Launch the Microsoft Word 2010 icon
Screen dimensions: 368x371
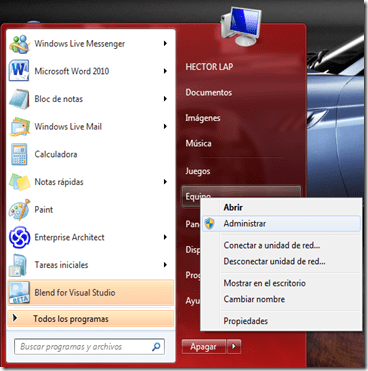click(x=19, y=71)
